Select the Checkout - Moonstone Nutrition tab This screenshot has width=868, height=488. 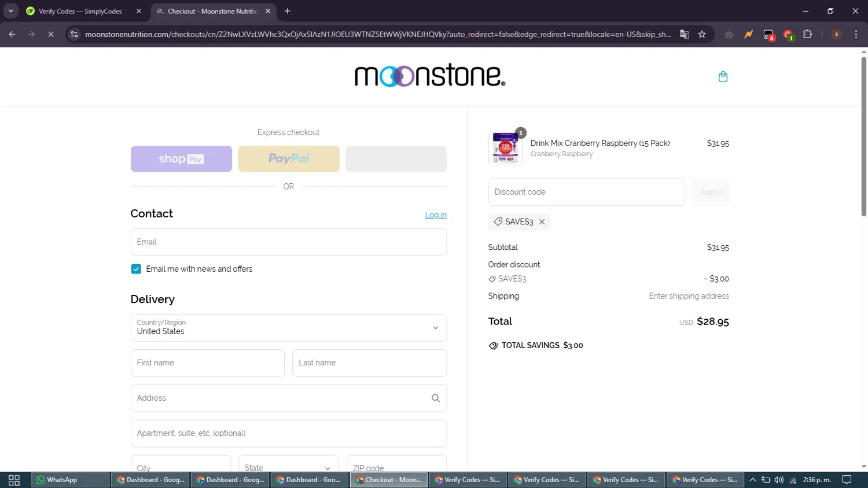[213, 11]
